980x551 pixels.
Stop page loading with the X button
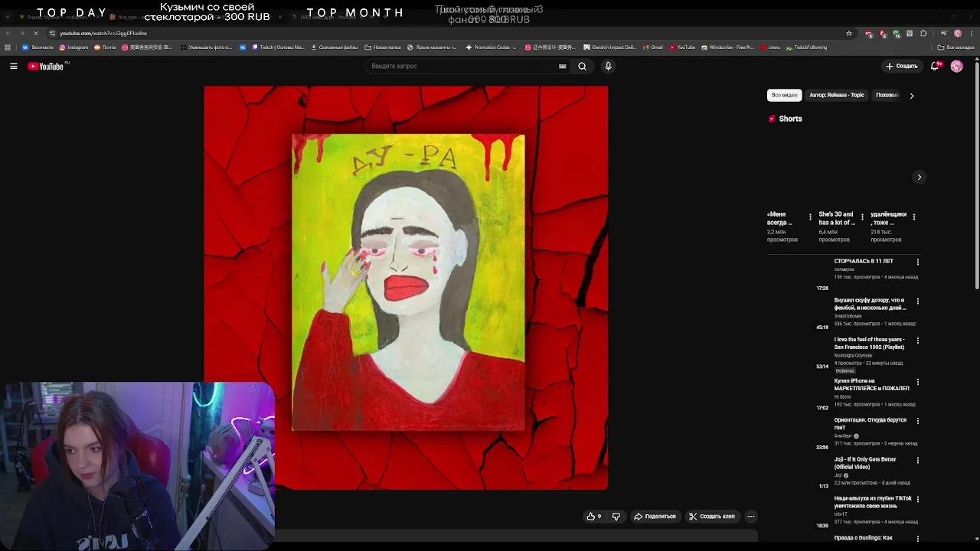36,33
